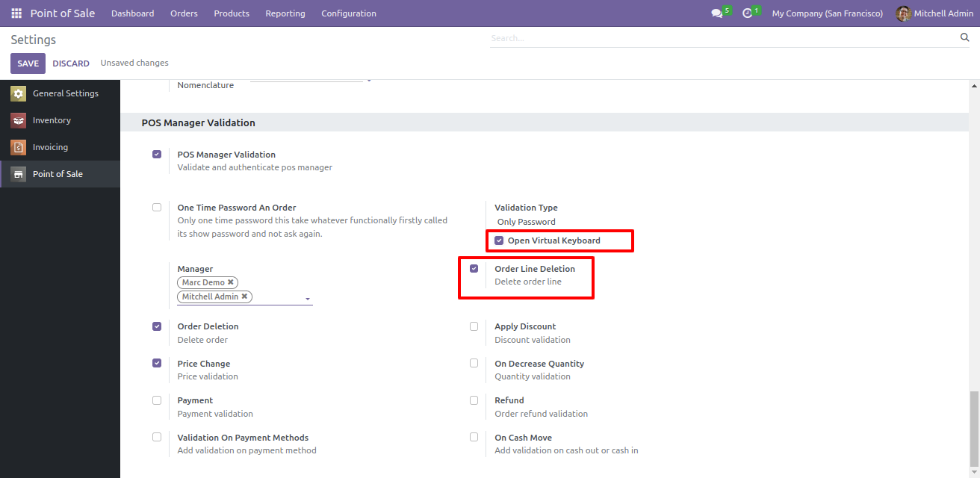Open the Mitchell Admin user menu
This screenshot has height=478, width=980.
point(934,13)
